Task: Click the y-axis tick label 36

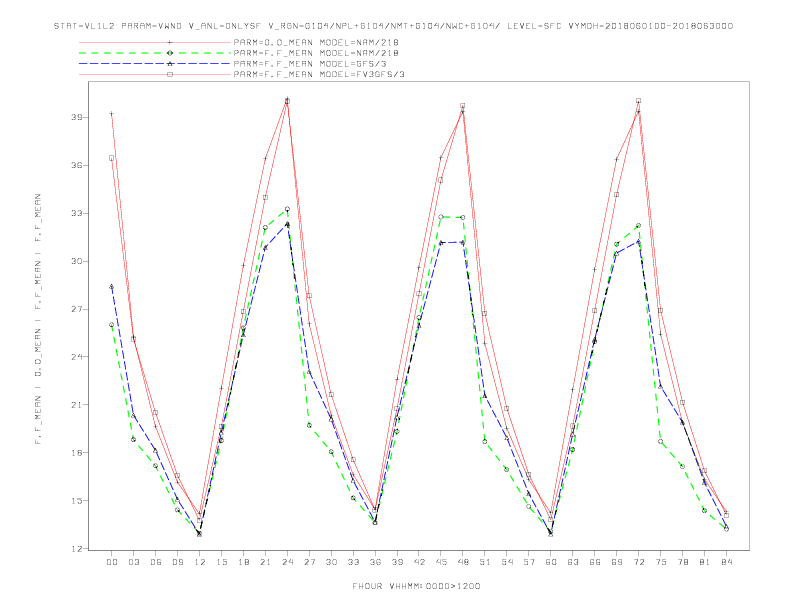Action: click(x=77, y=165)
